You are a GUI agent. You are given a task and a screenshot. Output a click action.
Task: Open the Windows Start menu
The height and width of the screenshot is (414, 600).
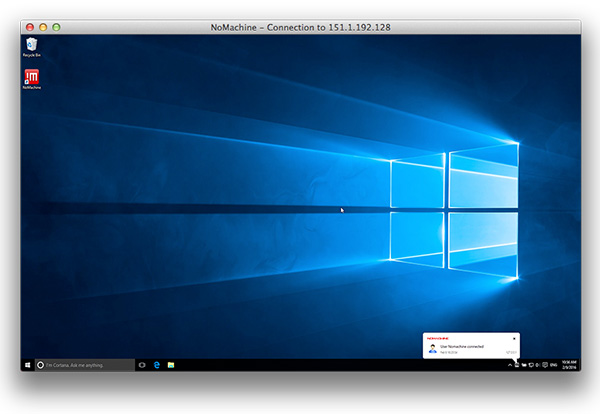[x=28, y=365]
